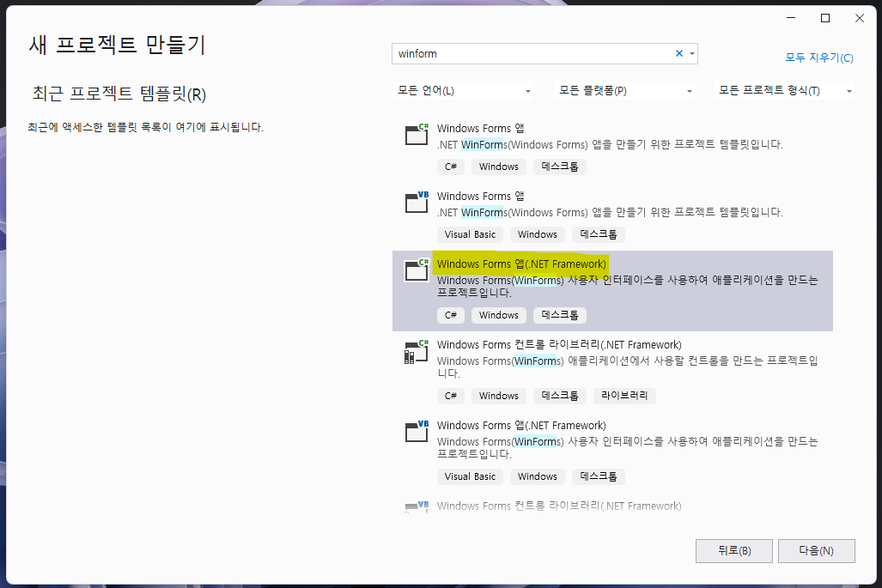Close the 새 프로젝트 만들기 dialog

pyautogui.click(x=860, y=19)
